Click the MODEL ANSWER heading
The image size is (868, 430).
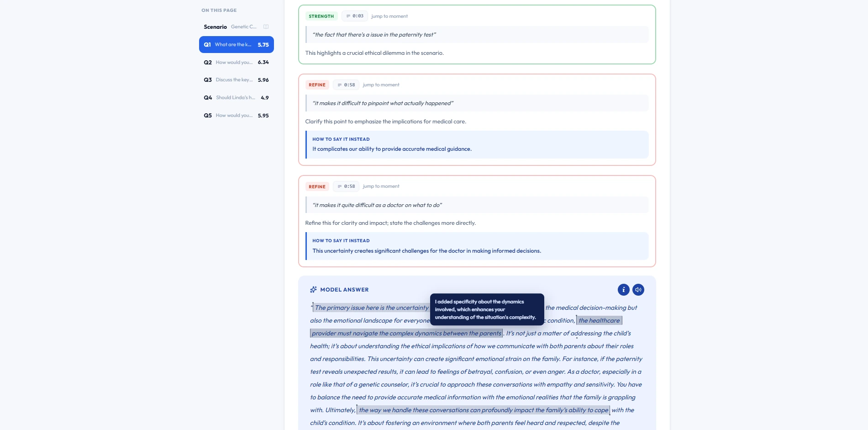[344, 290]
